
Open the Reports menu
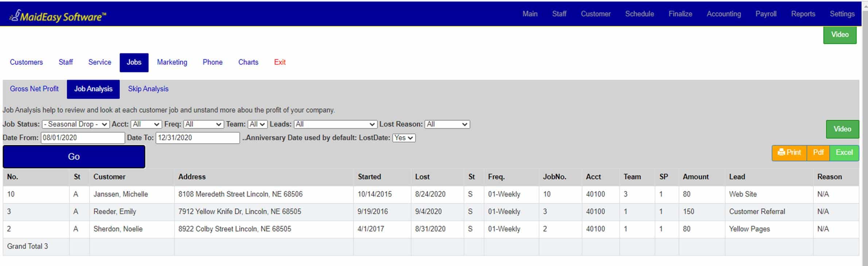(803, 14)
